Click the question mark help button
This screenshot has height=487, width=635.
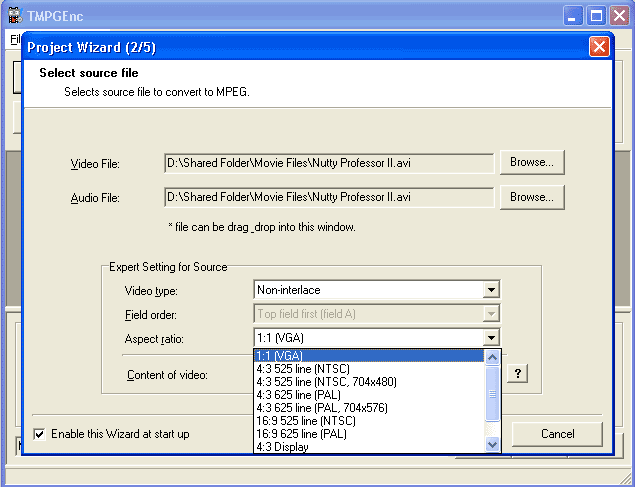pyautogui.click(x=518, y=373)
